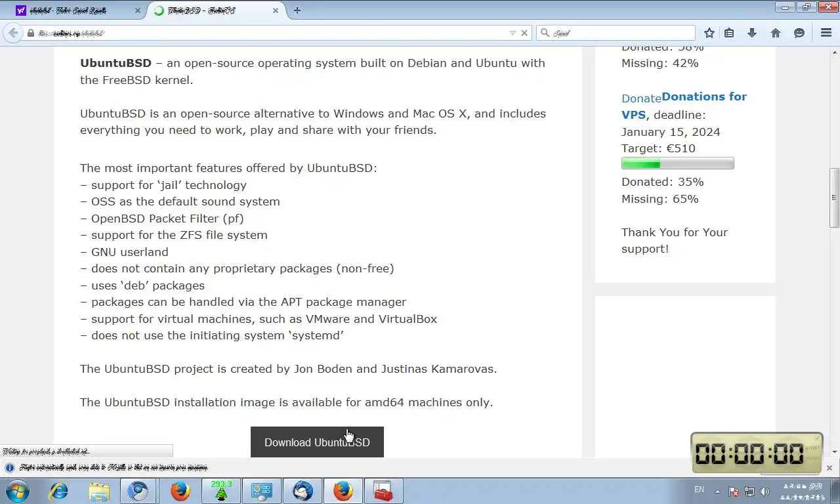840x504 pixels.
Task: Click the 'Target: €510' text
Action: point(658,148)
